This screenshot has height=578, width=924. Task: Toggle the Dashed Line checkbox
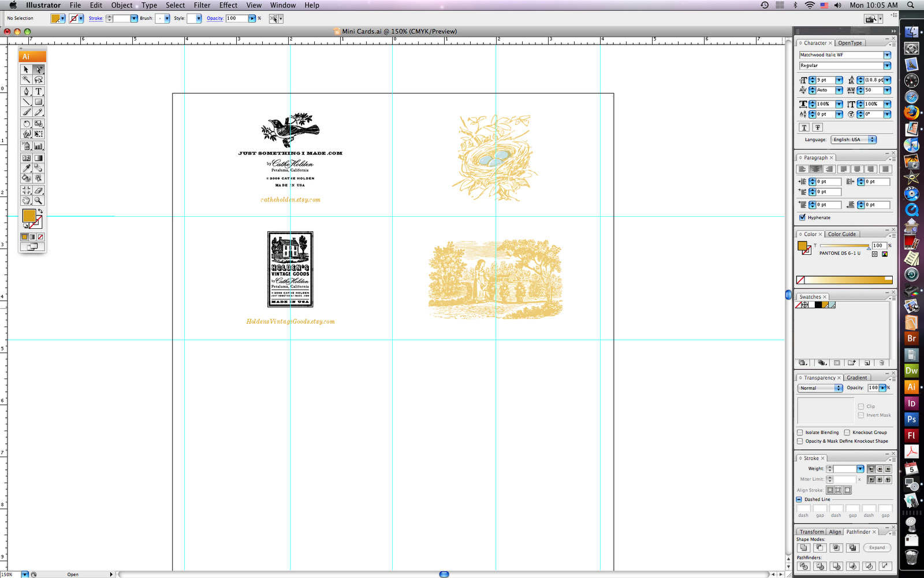point(799,499)
